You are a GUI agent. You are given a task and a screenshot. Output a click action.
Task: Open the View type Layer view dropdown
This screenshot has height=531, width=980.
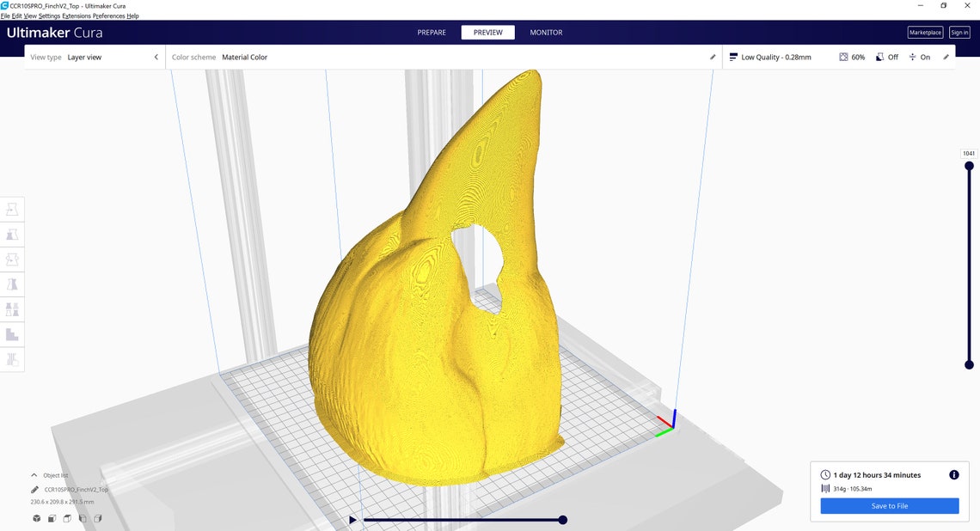pos(94,57)
